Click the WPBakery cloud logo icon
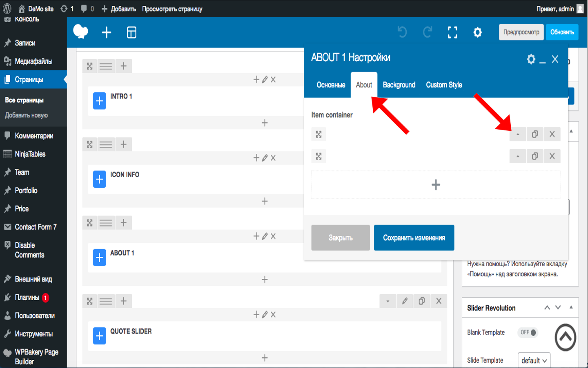The image size is (588, 368). coord(80,32)
